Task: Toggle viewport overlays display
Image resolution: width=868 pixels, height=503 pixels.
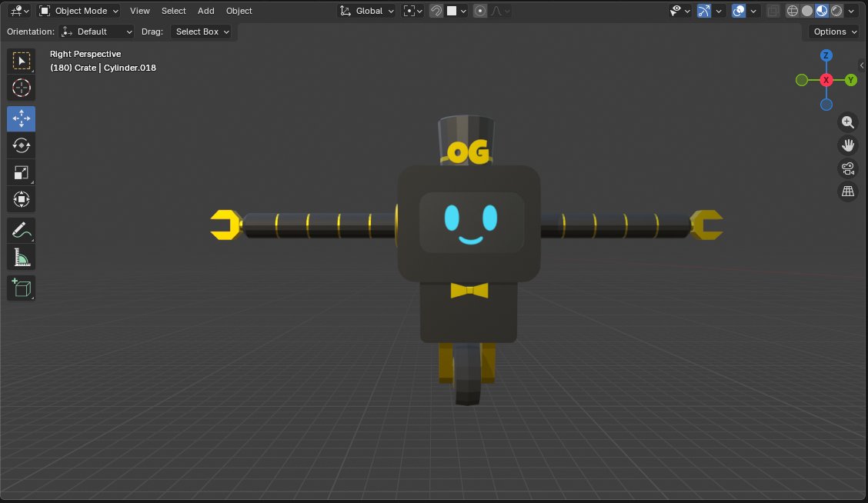Action: tap(739, 11)
